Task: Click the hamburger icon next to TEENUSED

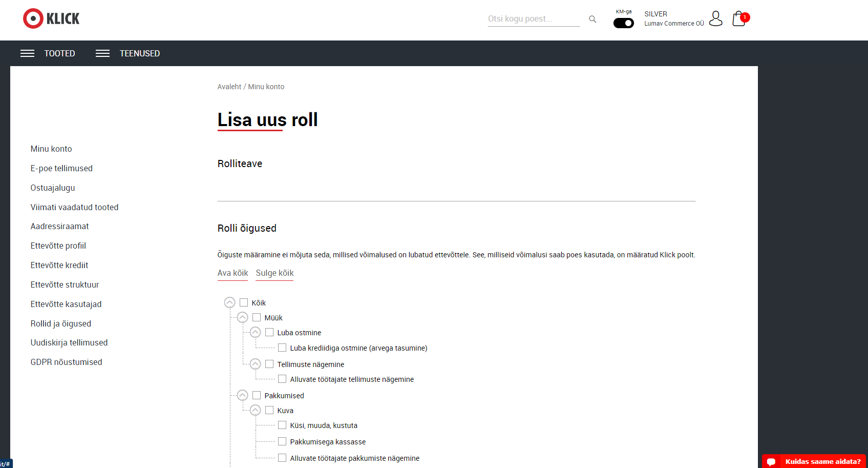Action: (102, 53)
